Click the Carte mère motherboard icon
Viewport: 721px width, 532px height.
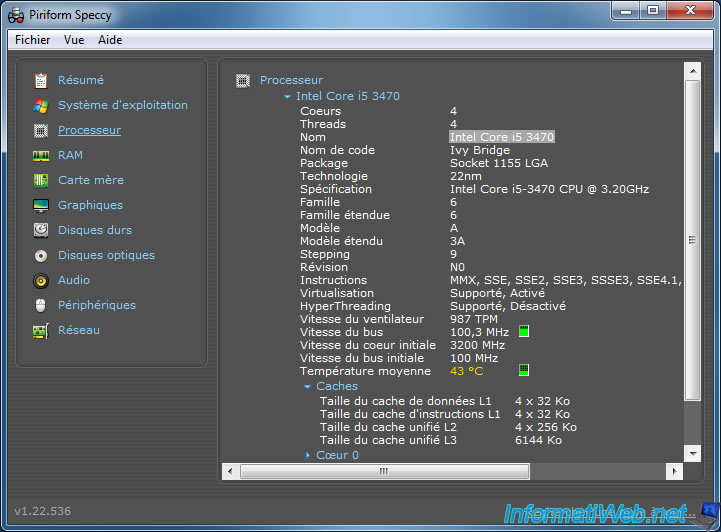point(41,180)
